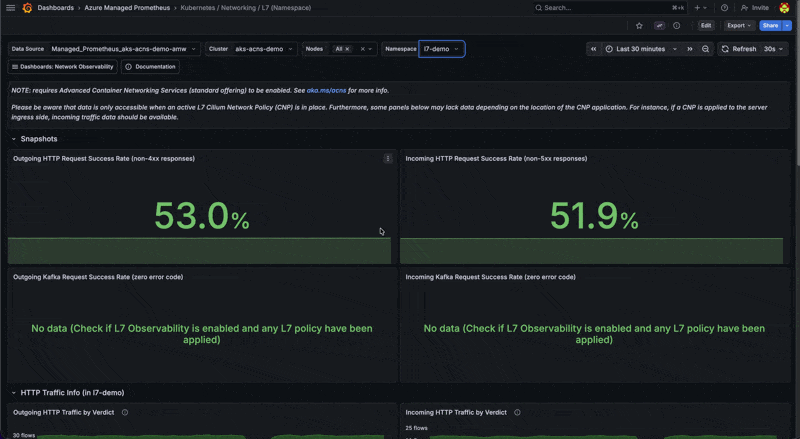
Task: Click the Grafana logo icon
Action: pyautogui.click(x=27, y=8)
